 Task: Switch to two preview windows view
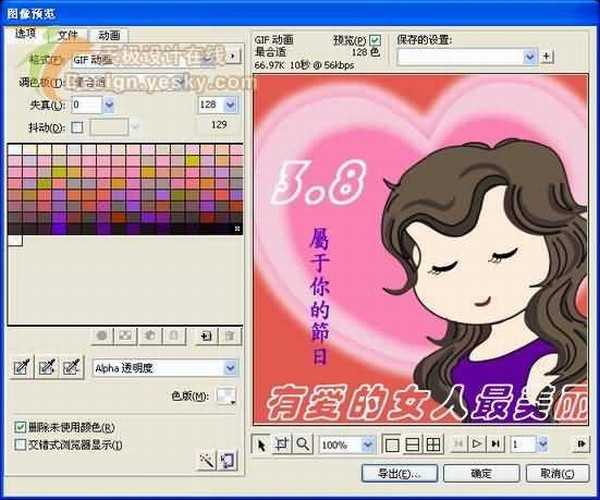[412, 445]
